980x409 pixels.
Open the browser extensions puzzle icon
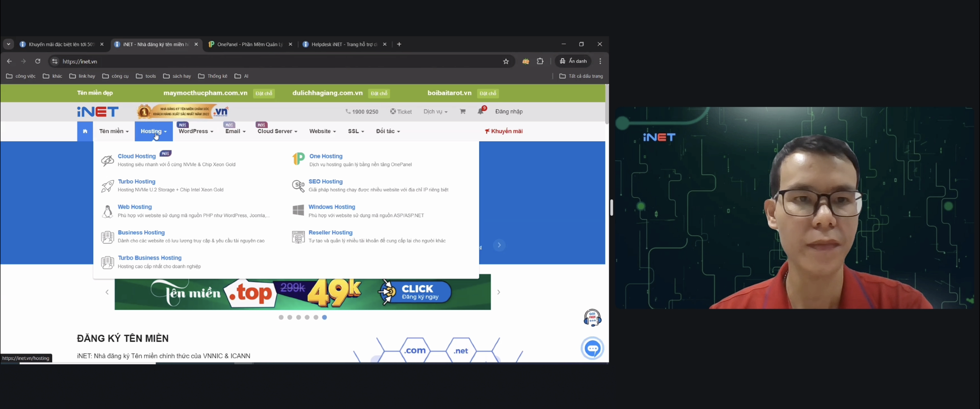pyautogui.click(x=540, y=61)
